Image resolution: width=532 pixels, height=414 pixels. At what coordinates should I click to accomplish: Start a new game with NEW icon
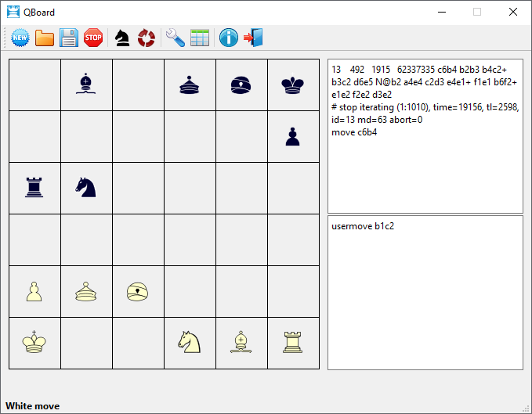point(20,38)
